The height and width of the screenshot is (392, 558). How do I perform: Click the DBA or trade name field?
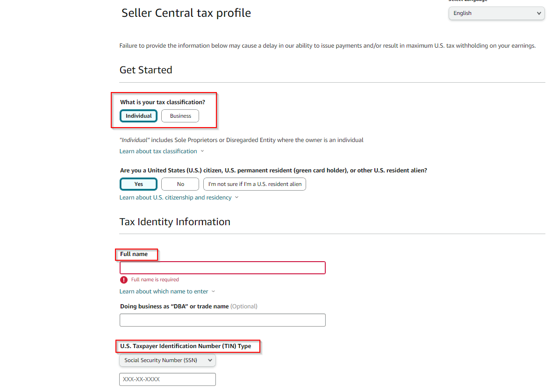222,320
